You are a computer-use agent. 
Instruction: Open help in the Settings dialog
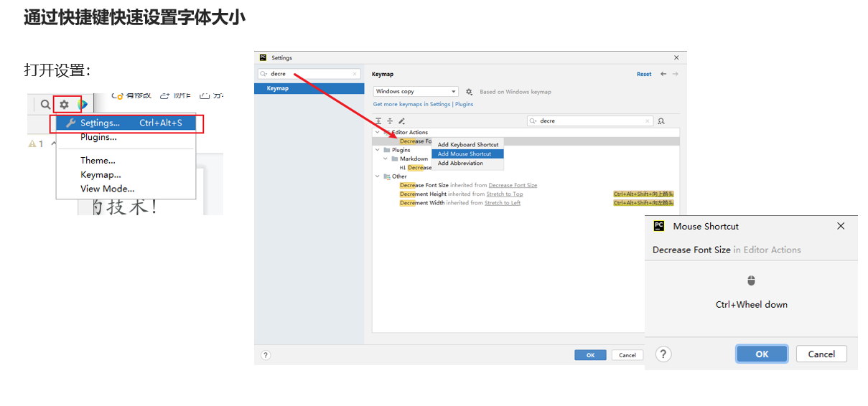pos(266,355)
